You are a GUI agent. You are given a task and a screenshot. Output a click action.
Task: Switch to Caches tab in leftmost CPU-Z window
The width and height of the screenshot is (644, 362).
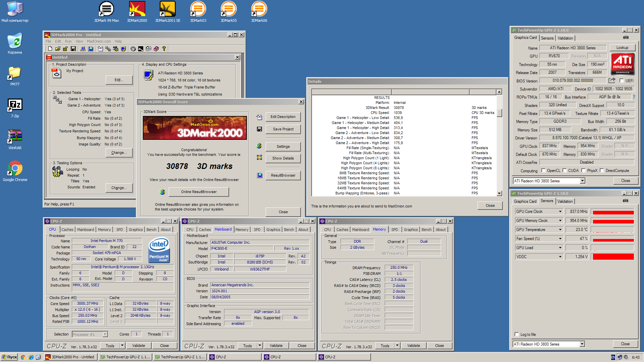pyautogui.click(x=67, y=230)
